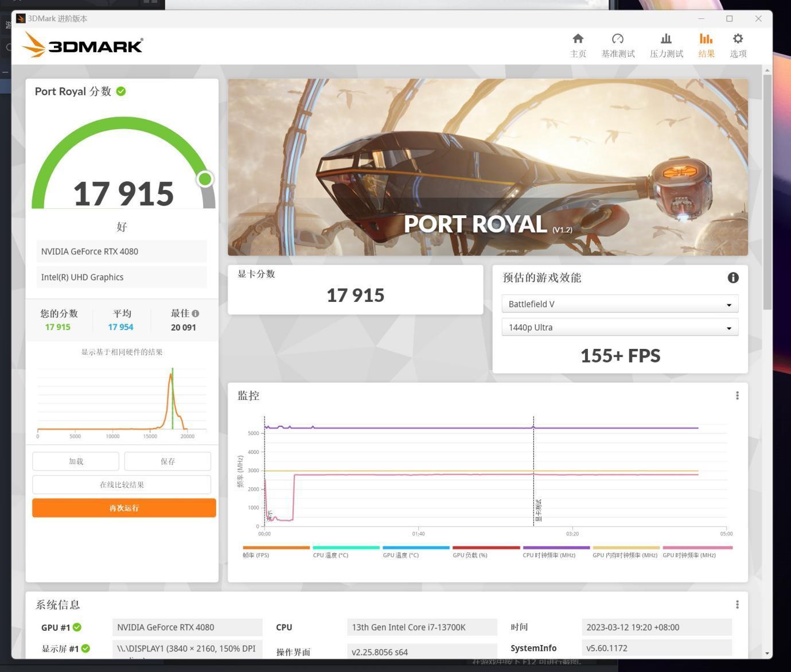Click the Port Royal hero image

(x=488, y=167)
